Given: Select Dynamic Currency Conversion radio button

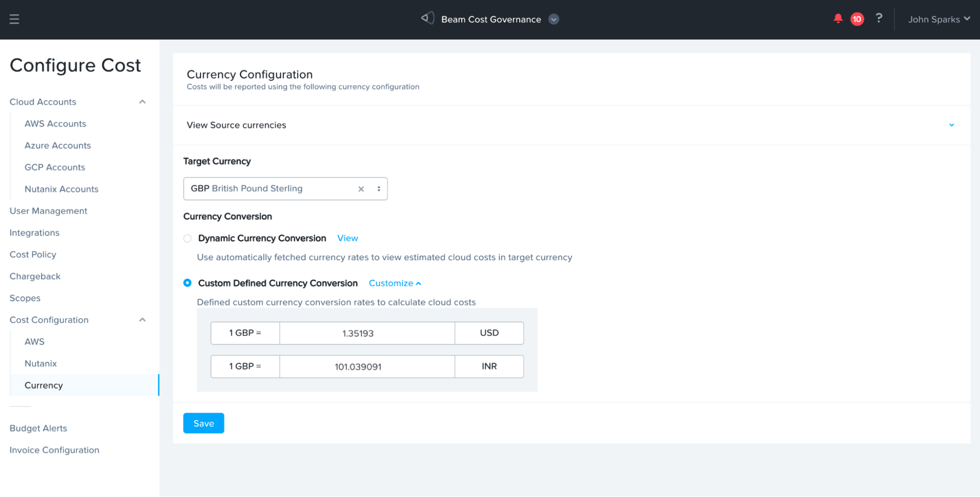Looking at the screenshot, I should (187, 239).
